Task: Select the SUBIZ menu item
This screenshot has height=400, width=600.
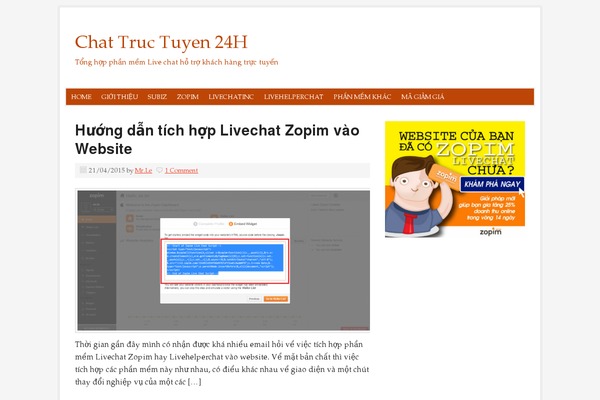Action: click(157, 97)
